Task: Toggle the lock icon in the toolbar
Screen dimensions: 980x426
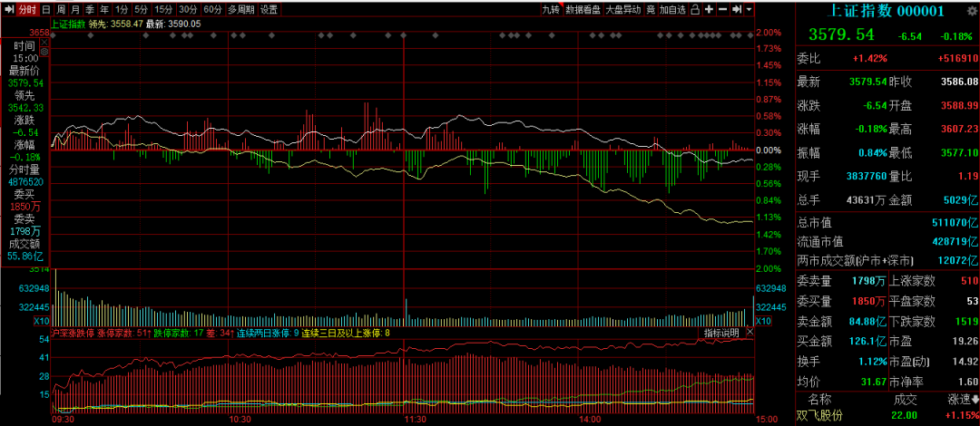Action: coord(695,9)
